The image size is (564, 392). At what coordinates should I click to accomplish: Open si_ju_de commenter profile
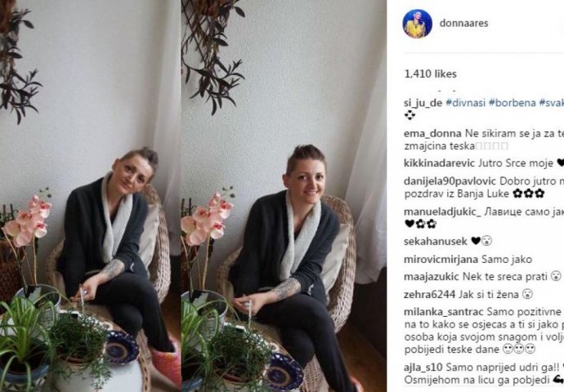tap(423, 103)
